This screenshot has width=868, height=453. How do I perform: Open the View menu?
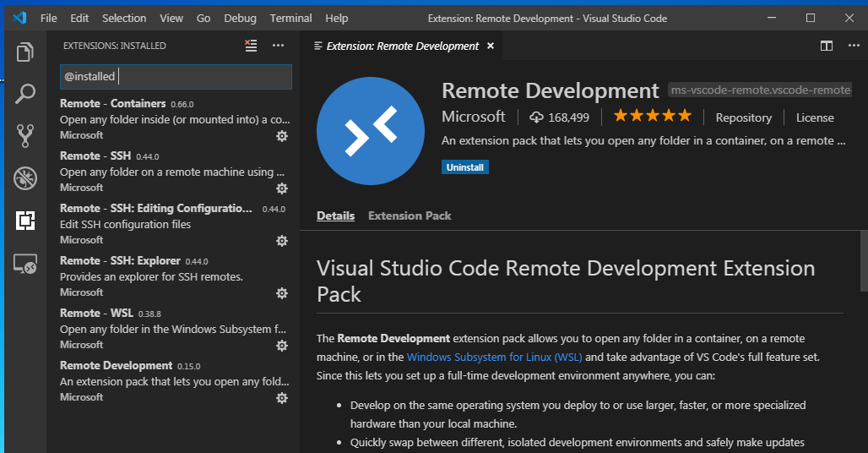(171, 19)
